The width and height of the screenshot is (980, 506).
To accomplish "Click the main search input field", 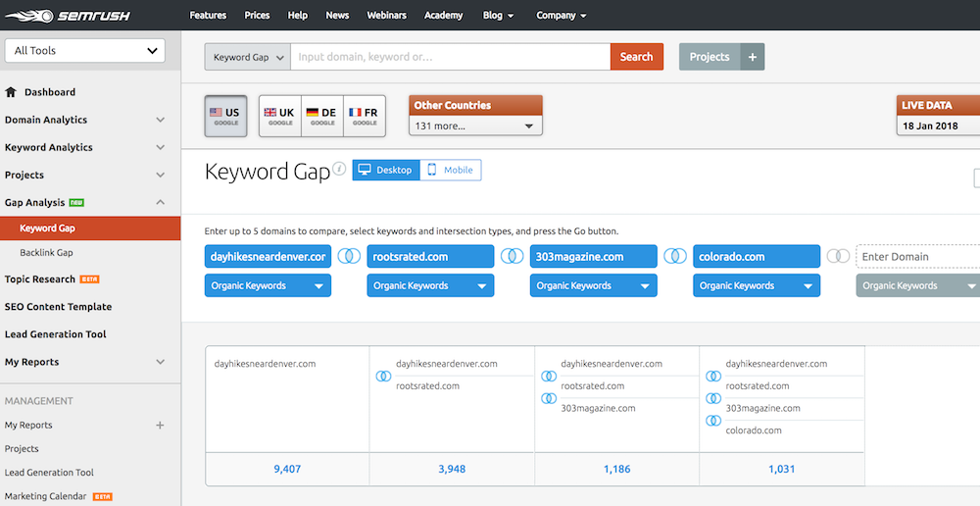I will click(451, 57).
